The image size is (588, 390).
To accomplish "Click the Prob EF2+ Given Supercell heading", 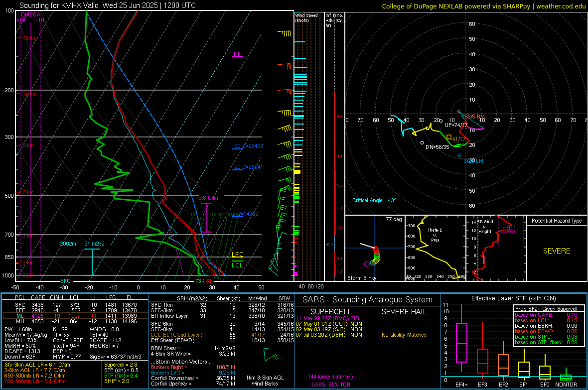I will (546, 309).
